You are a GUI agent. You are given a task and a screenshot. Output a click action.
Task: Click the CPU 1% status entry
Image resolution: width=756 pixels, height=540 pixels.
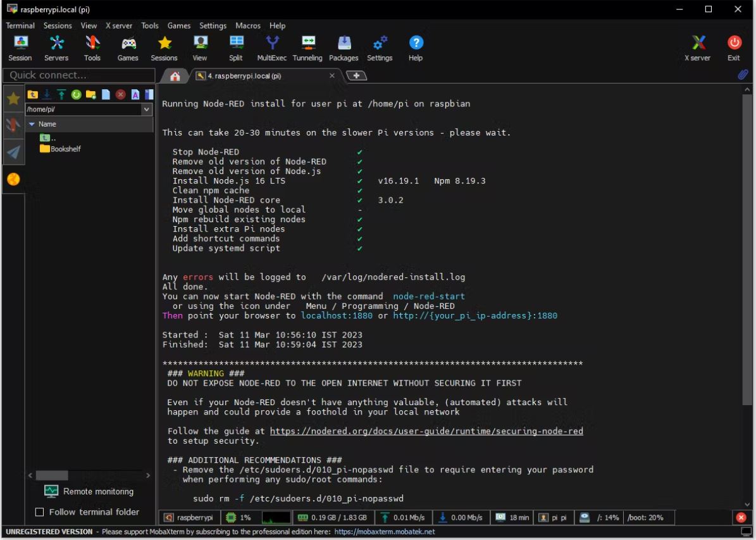coord(239,518)
